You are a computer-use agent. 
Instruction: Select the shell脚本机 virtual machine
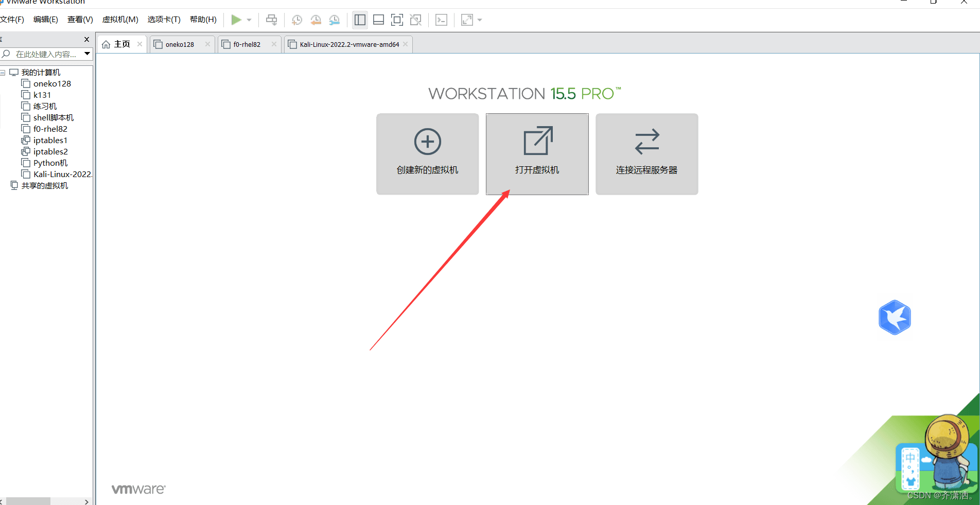(54, 118)
